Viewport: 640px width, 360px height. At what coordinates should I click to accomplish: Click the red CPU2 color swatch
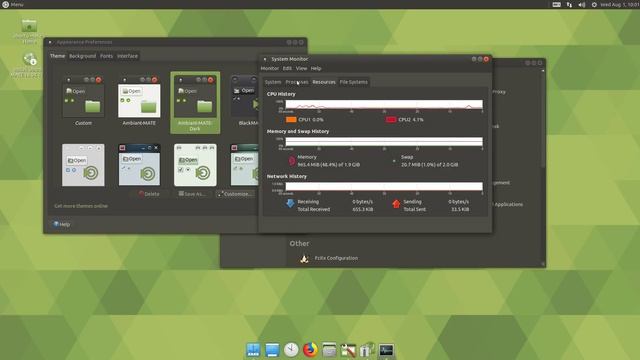[391, 120]
